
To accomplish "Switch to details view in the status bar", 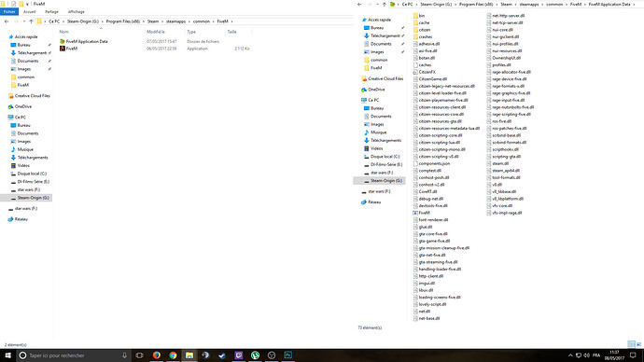I will 631,344.
